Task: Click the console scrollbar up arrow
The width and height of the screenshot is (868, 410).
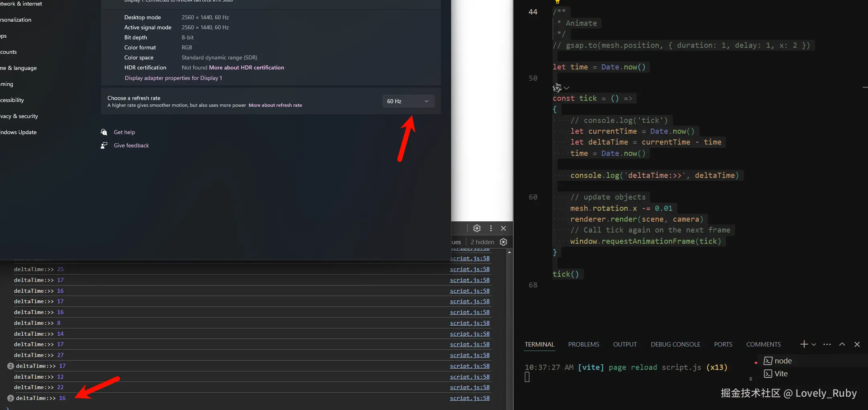Action: coord(509,252)
